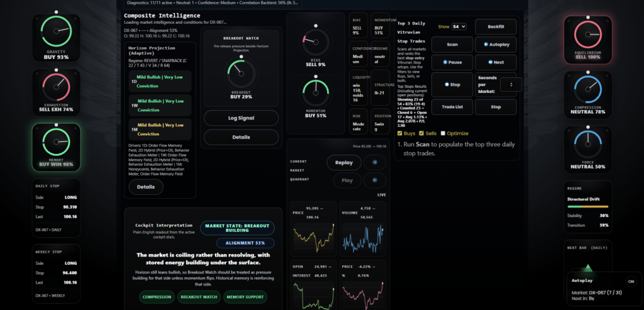Enable the Optimize checkbox
This screenshot has width=644, height=310.
tap(443, 133)
